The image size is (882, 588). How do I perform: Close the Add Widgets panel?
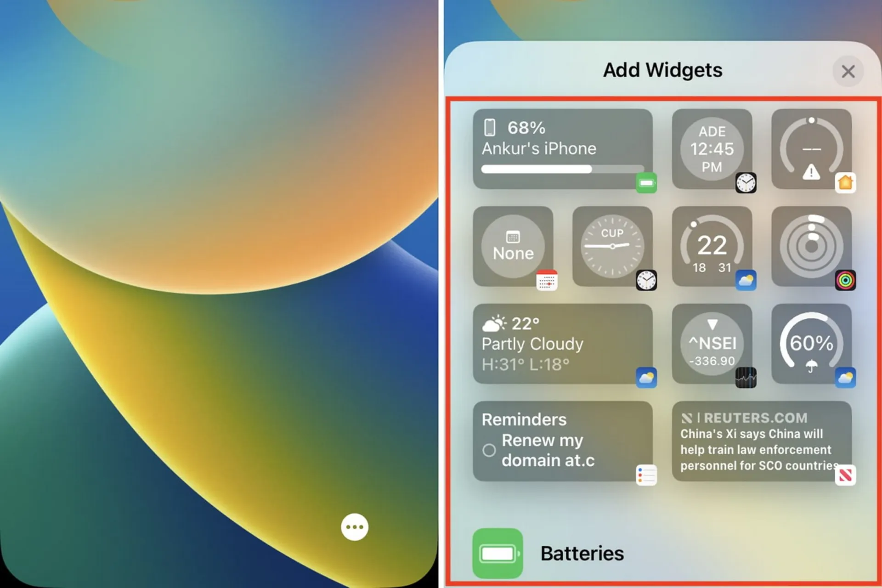point(847,71)
